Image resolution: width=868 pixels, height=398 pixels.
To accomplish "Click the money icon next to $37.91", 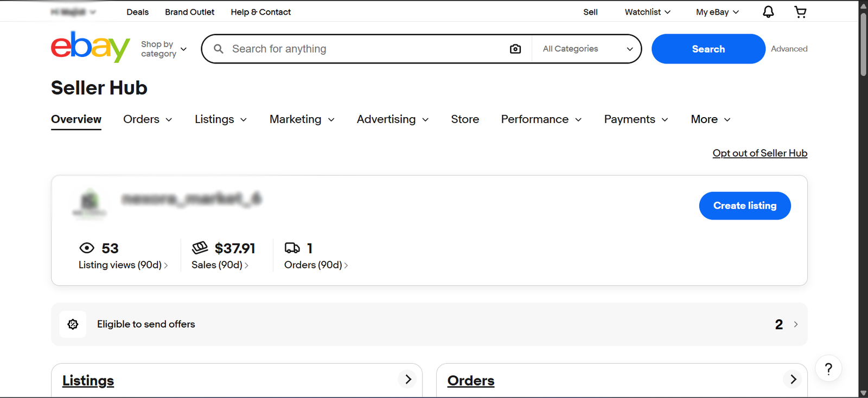I will point(200,248).
